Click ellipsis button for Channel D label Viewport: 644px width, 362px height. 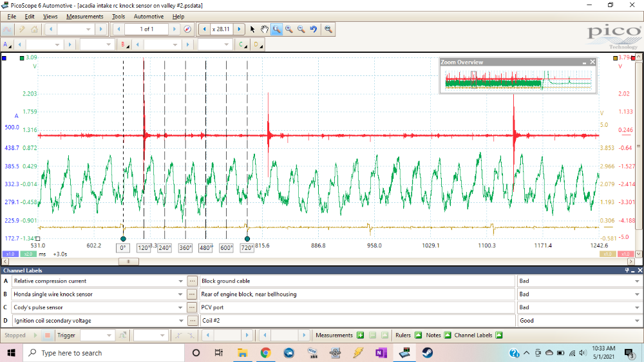(x=192, y=321)
